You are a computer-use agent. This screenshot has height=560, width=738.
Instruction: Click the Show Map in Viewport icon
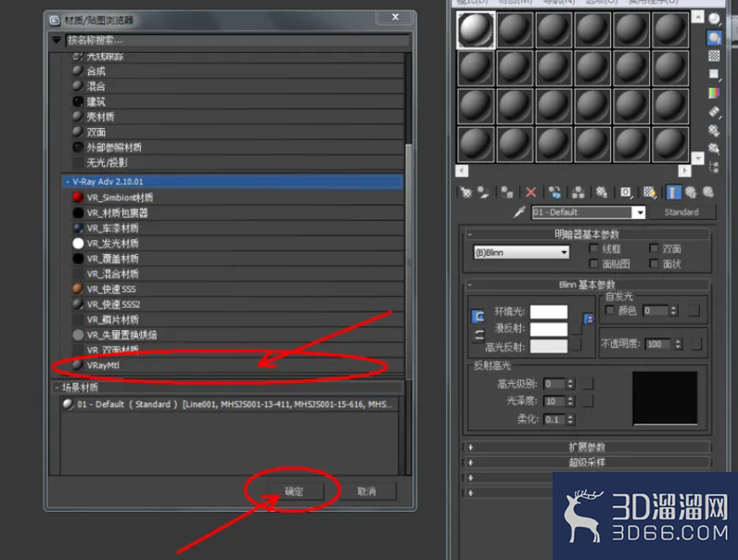point(650,192)
